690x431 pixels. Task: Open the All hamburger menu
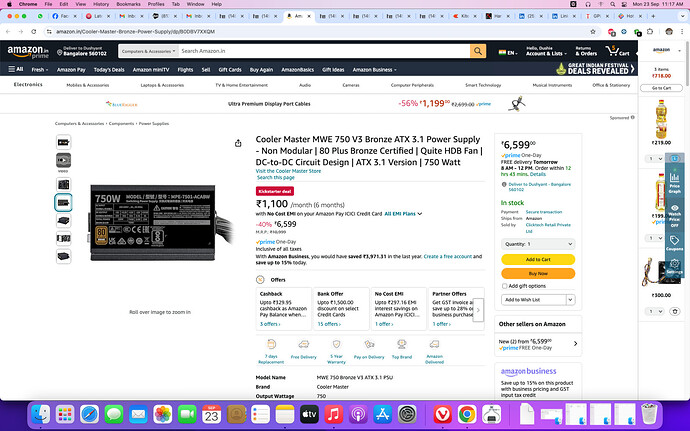click(16, 69)
